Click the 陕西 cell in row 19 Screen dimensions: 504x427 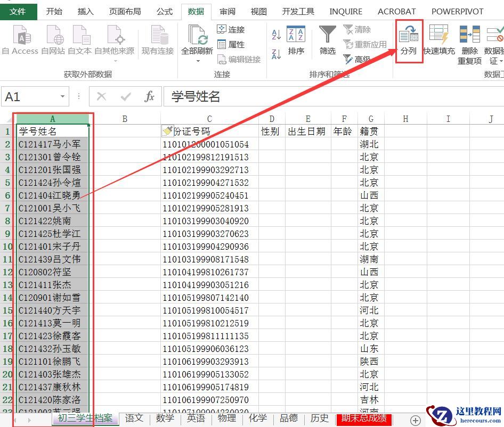[371, 362]
